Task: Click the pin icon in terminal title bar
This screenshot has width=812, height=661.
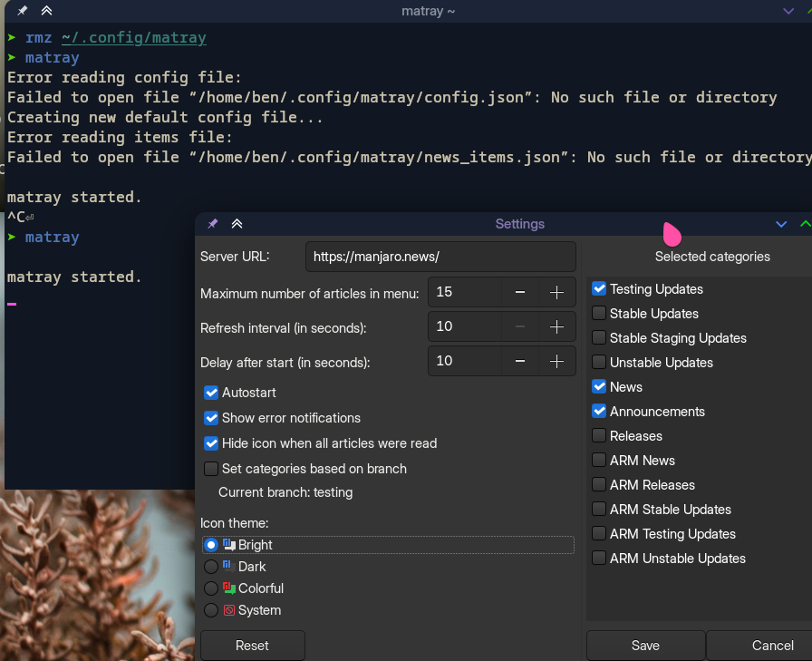Action: [23, 11]
